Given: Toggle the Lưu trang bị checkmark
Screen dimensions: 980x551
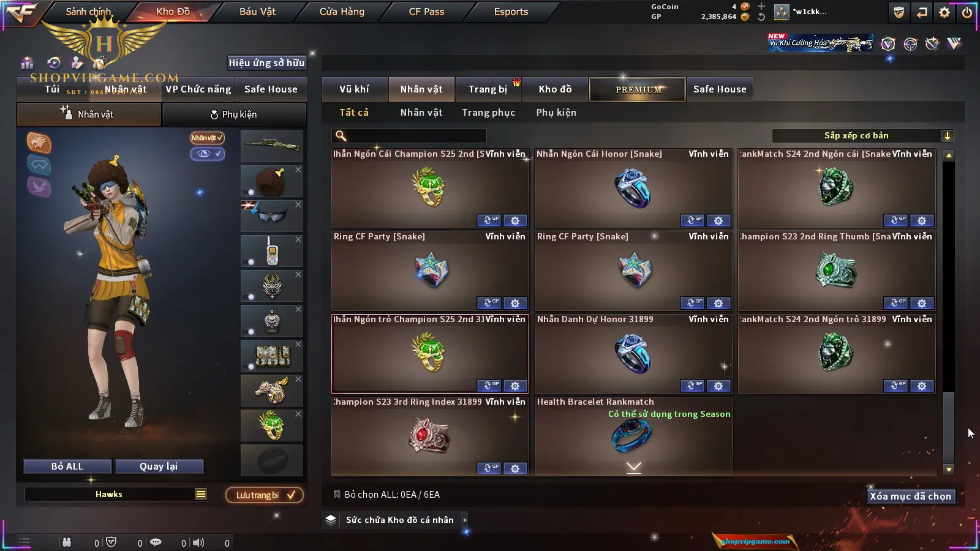Looking at the screenshot, I should coord(291,495).
